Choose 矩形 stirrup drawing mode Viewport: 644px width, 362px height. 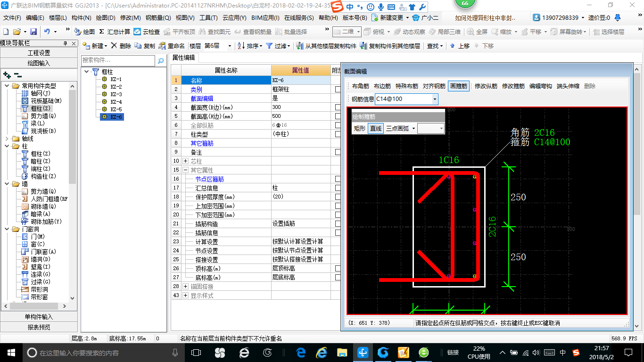(x=360, y=128)
